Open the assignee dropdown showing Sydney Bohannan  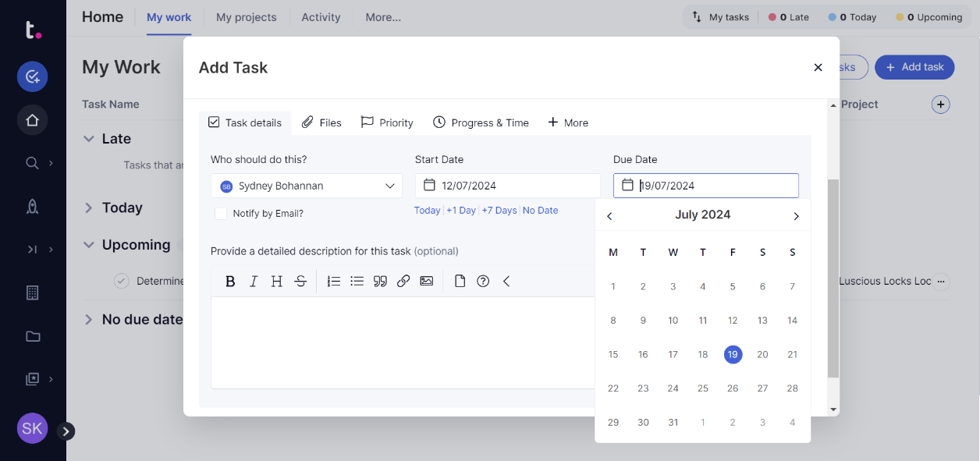pos(307,186)
